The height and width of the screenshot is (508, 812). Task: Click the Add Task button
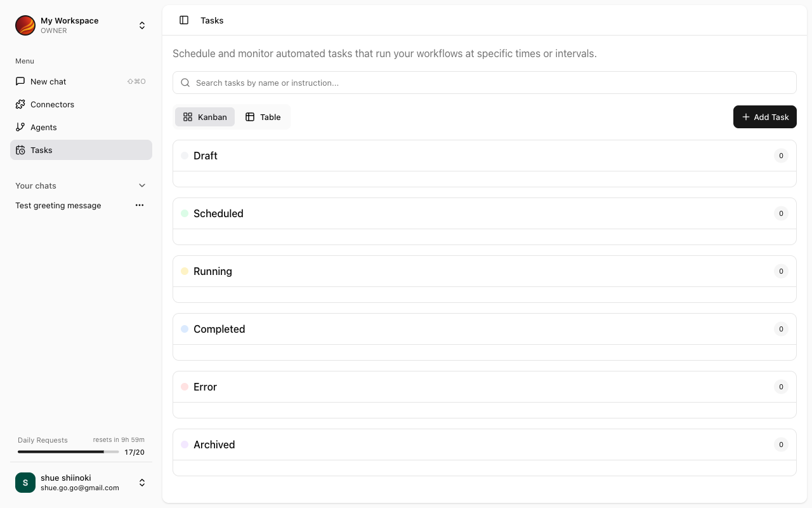point(764,117)
